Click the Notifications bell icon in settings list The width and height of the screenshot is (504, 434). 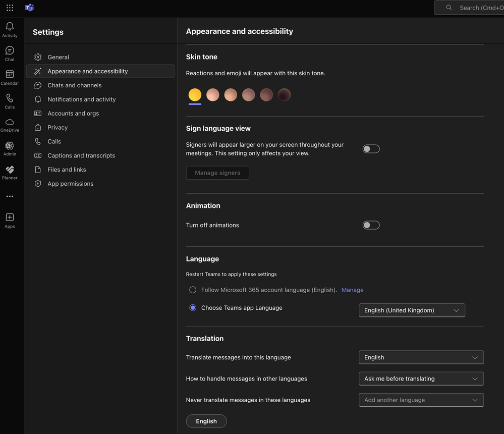click(38, 99)
